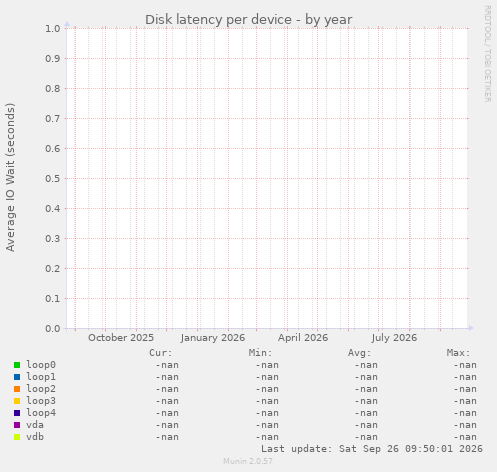Click the green loop0 legend swatch
This screenshot has width=497, height=472.
tap(17, 365)
